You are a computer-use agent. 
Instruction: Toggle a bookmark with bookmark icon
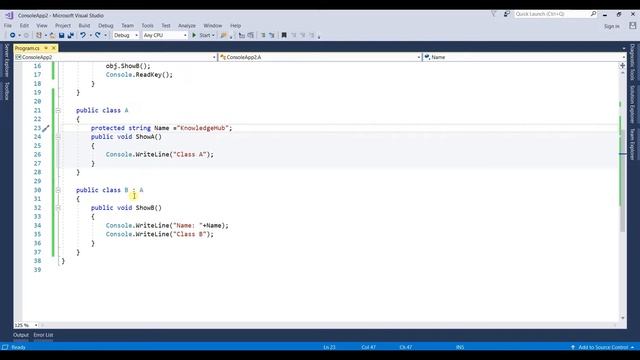pyautogui.click(x=284, y=36)
